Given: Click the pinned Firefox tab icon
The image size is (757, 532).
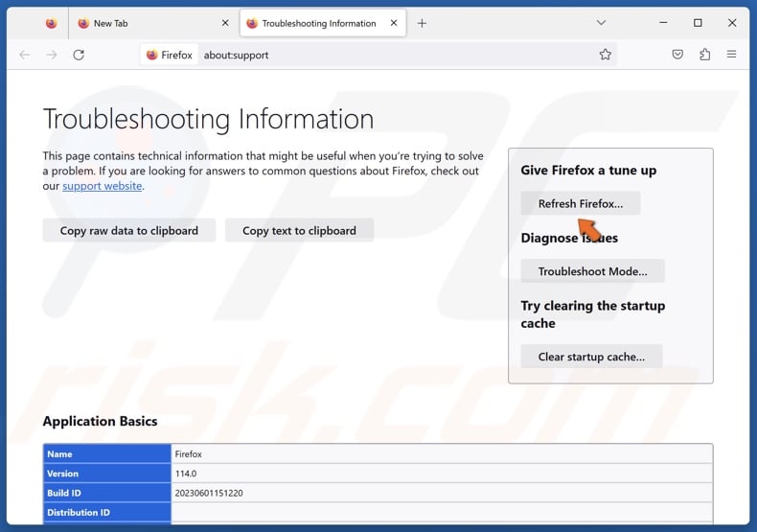Looking at the screenshot, I should 51,23.
